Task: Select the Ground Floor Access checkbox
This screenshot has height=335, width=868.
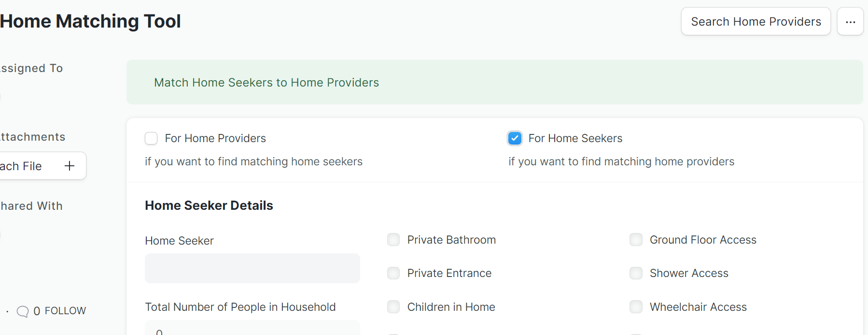Action: pos(636,240)
